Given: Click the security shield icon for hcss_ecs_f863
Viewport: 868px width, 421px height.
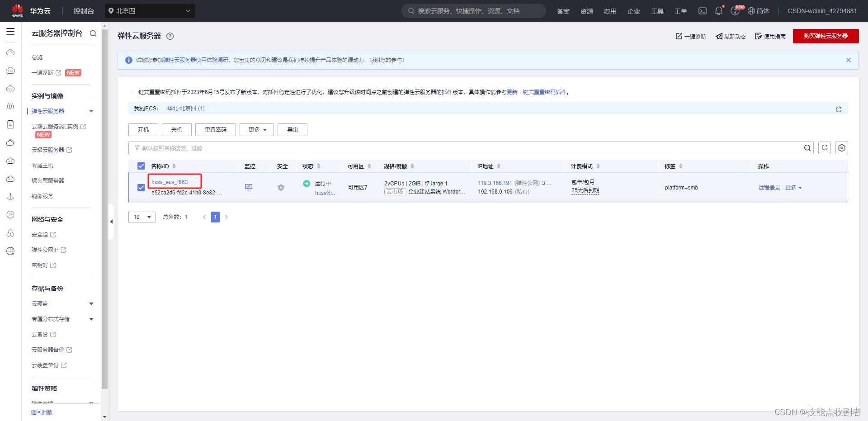Looking at the screenshot, I should click(281, 188).
